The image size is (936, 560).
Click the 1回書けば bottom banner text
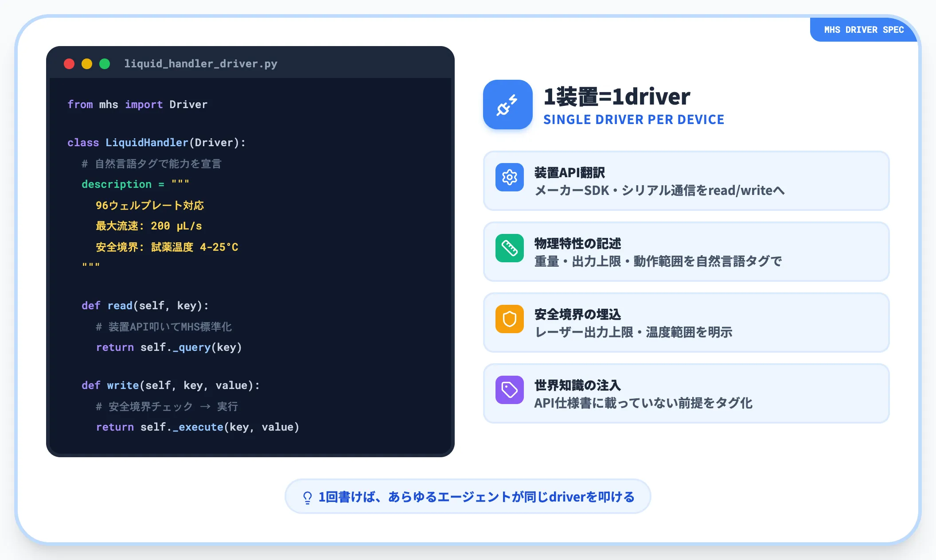(x=476, y=497)
